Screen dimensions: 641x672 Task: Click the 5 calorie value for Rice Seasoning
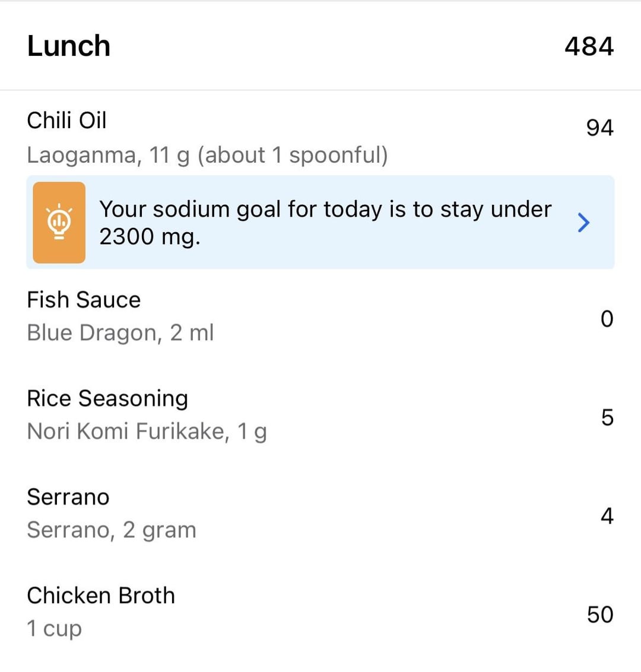pyautogui.click(x=607, y=417)
